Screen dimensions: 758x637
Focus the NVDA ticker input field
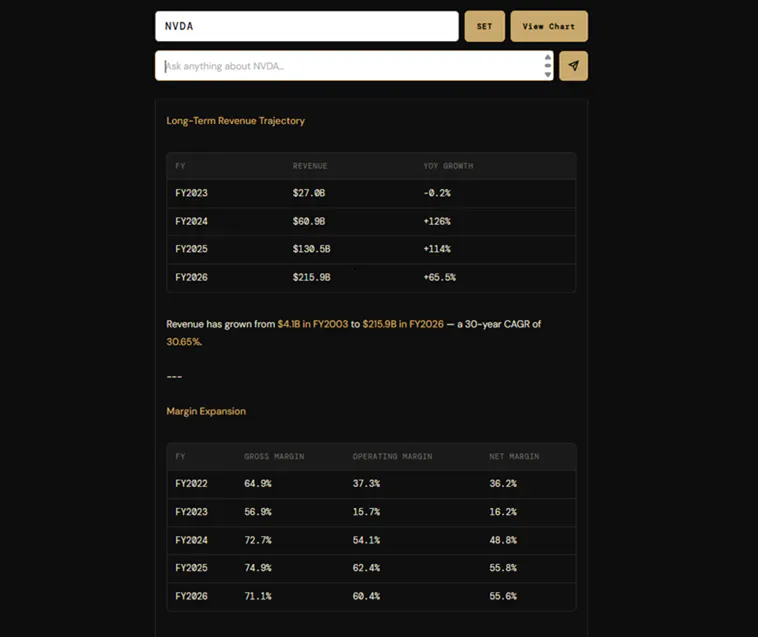(306, 26)
